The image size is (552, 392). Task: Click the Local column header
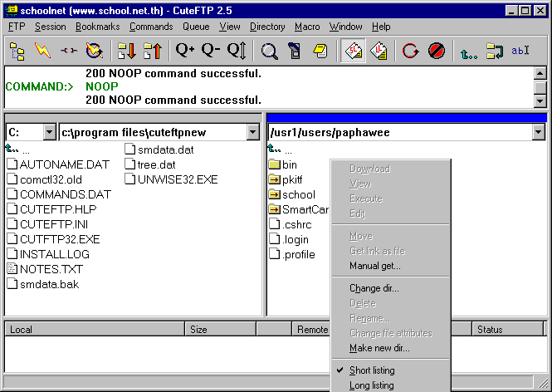click(95, 330)
